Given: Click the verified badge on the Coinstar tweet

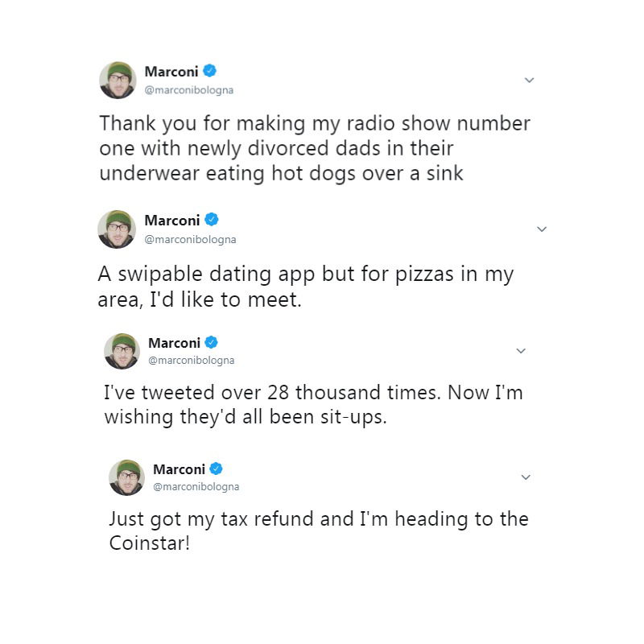Looking at the screenshot, I should (216, 469).
